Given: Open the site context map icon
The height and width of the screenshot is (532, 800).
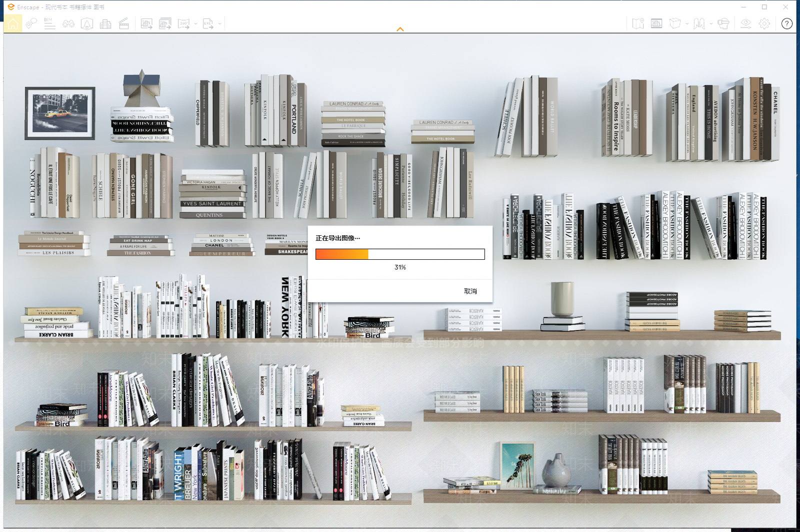Looking at the screenshot, I should pos(638,23).
